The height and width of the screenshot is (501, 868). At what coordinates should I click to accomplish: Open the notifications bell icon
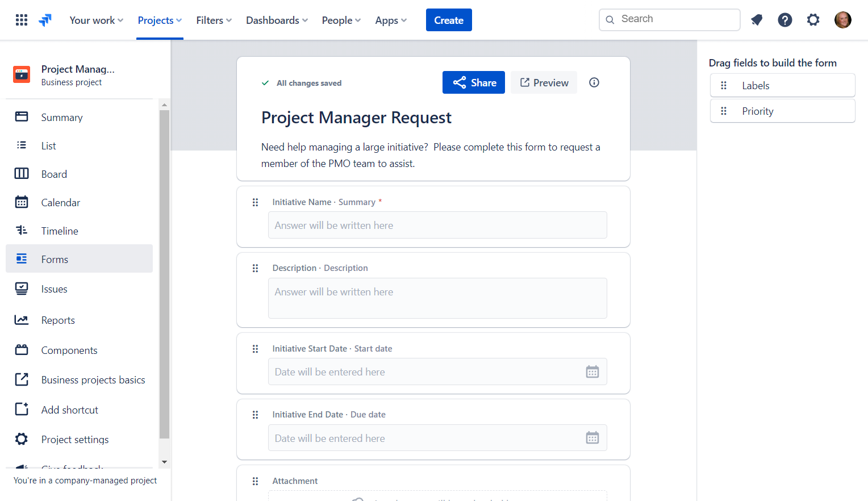click(756, 20)
